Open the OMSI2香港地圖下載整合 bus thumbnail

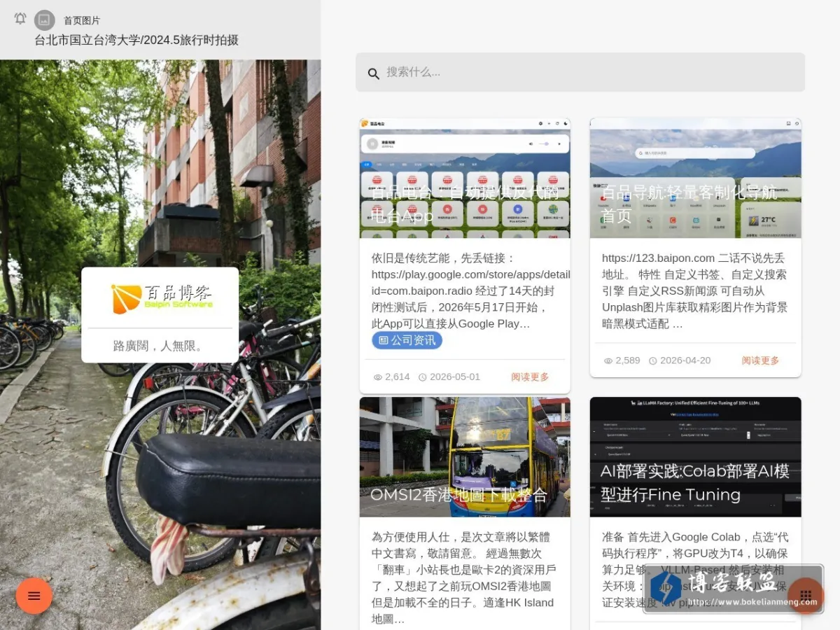[465, 457]
